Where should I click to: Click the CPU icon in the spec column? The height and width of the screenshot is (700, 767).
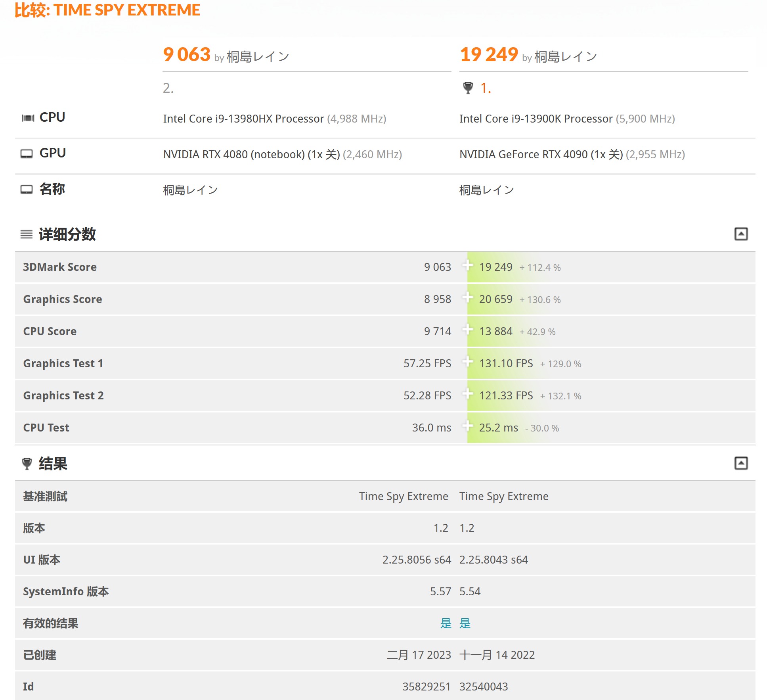tap(27, 117)
